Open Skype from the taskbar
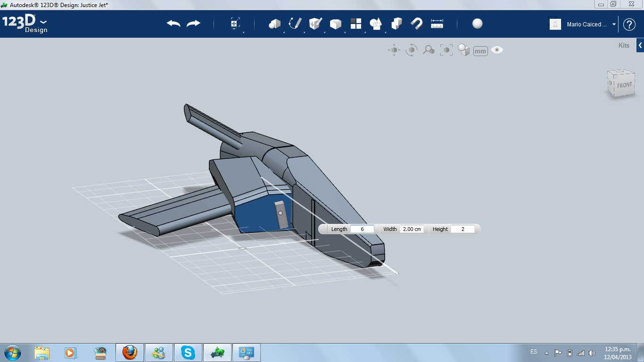 188,353
